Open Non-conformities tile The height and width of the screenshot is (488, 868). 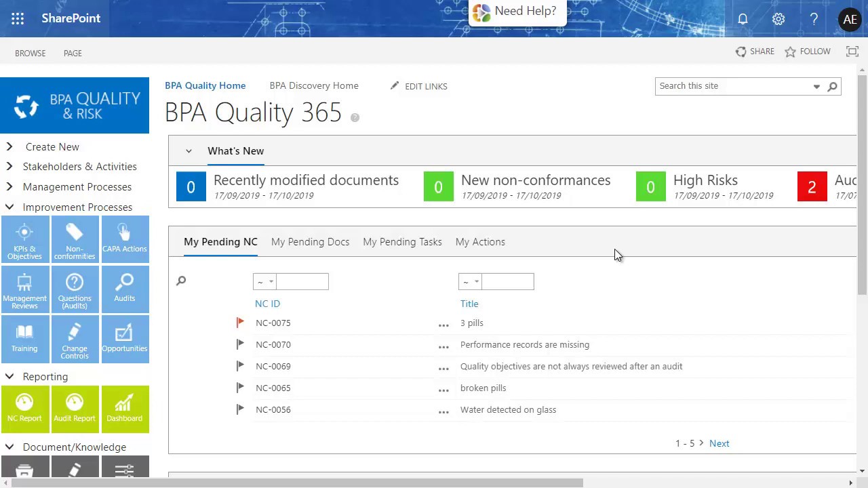point(75,241)
